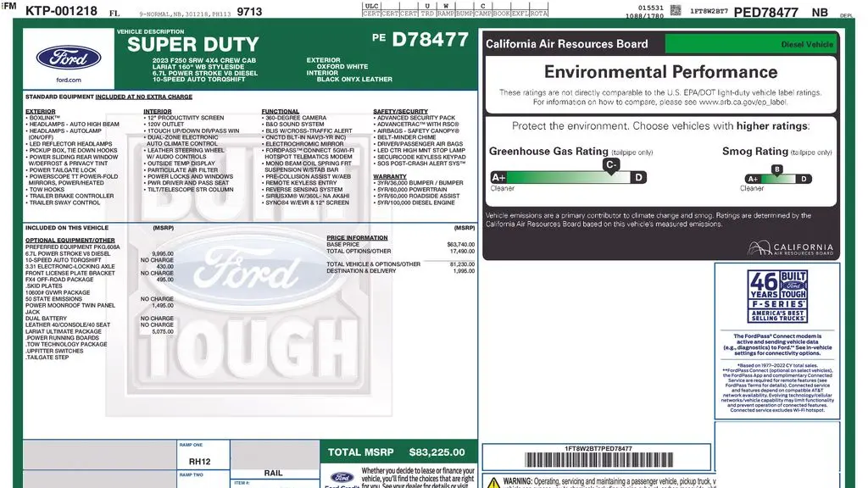Click the Environmental Performance heading

(660, 72)
